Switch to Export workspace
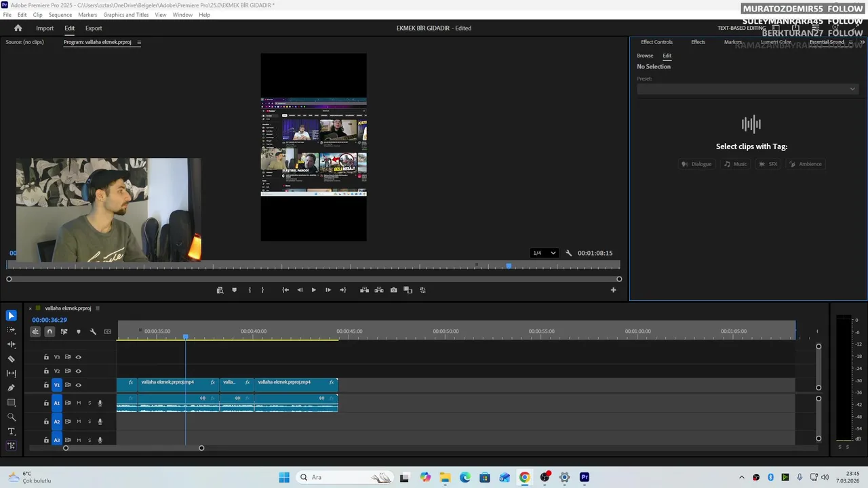Screen dimensions: 868x488 (94, 28)
